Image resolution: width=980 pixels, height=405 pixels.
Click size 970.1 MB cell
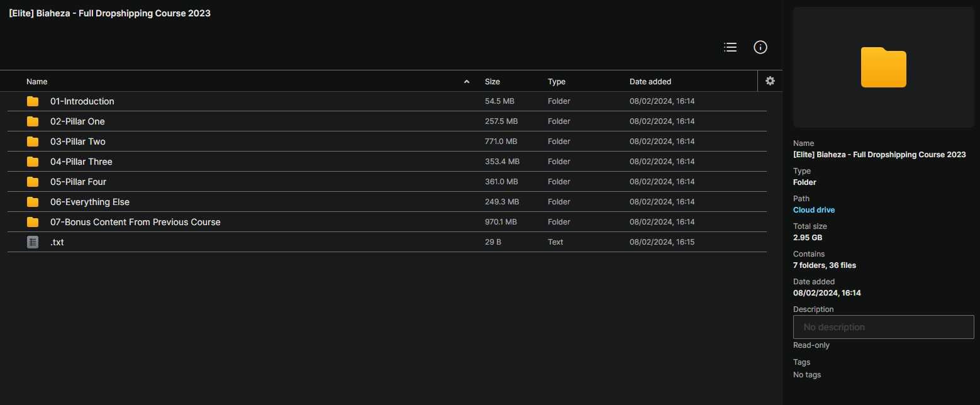pos(501,222)
